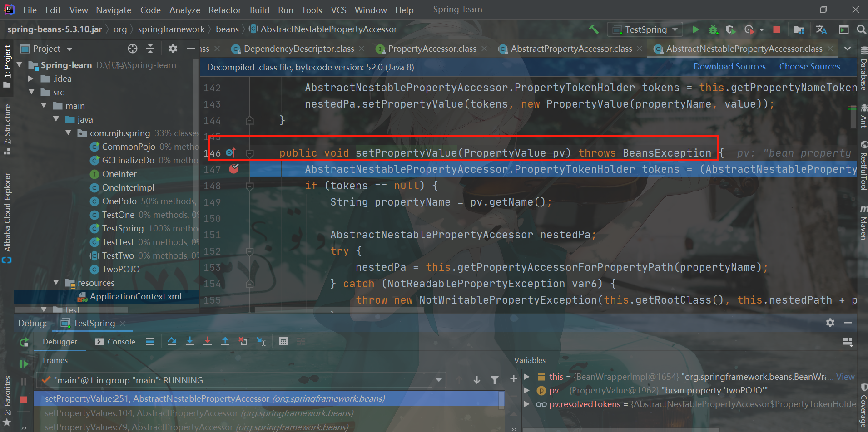Show the hidden editor tabs list

(848, 49)
